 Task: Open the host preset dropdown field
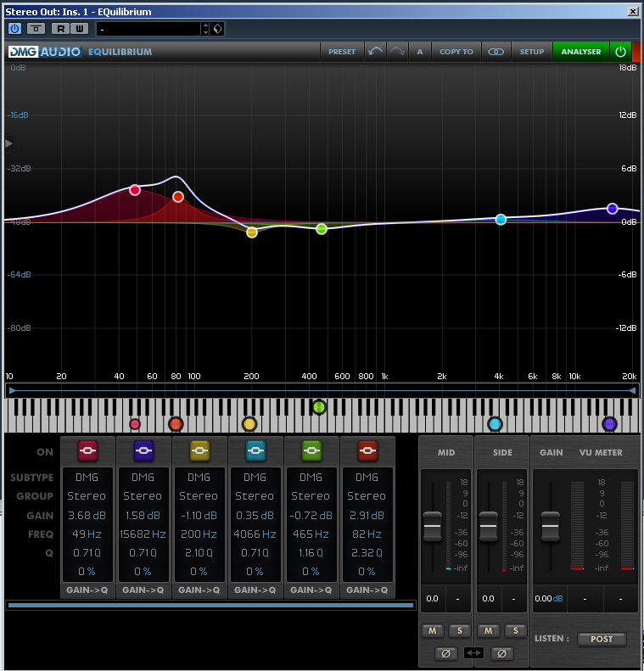click(148, 29)
